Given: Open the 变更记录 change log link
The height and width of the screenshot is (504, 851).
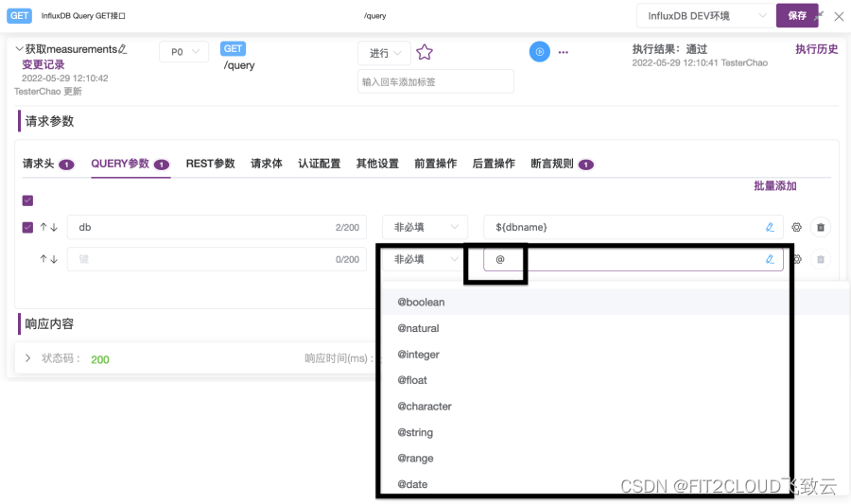Looking at the screenshot, I should [43, 64].
